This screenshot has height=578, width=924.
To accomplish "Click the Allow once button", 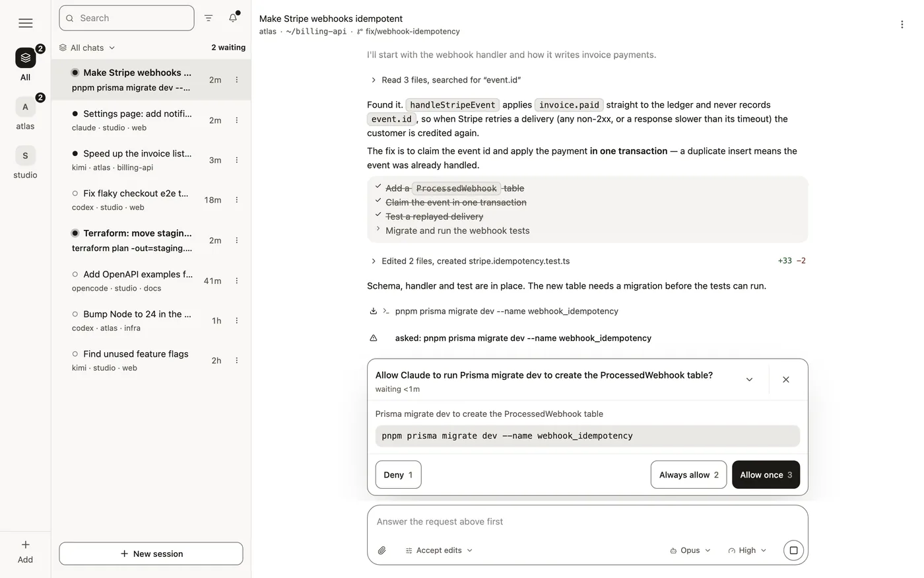I will 766,475.
